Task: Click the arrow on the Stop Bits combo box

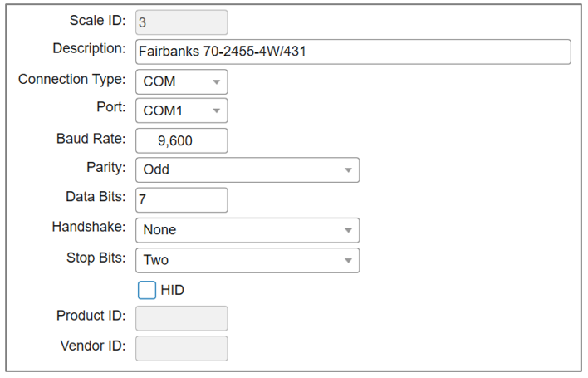Action: 348,261
